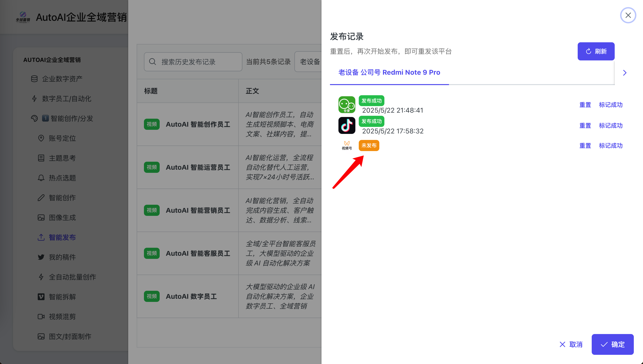Click 标记成功 for the Douyin row
Viewport: 643px width, 364px height.
[x=611, y=125]
